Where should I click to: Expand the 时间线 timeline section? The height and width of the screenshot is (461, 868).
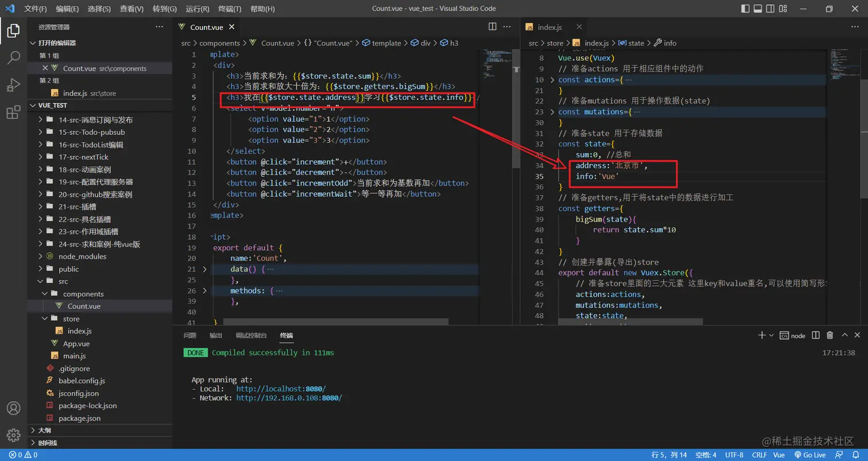click(x=100, y=443)
